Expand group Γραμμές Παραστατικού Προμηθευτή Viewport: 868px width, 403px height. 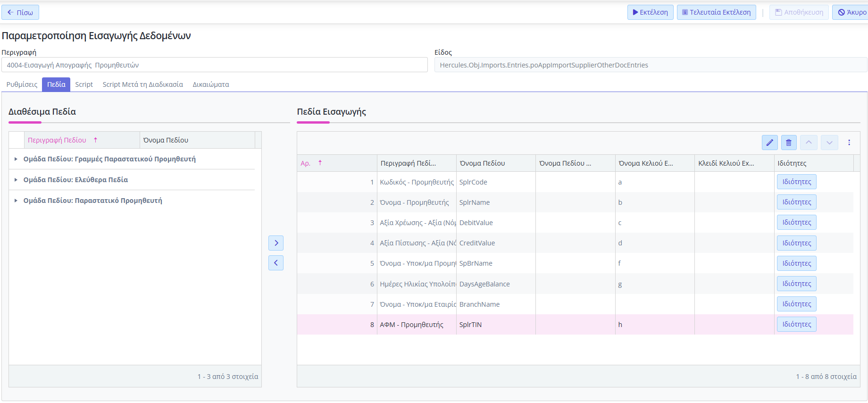tap(16, 159)
